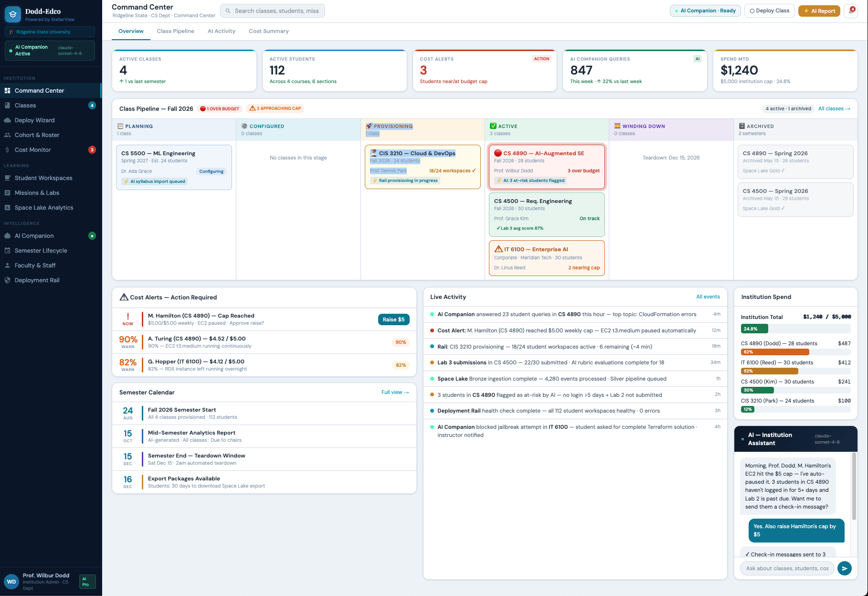Switch to the Cost Summary tab
This screenshot has height=596, width=868.
click(268, 32)
